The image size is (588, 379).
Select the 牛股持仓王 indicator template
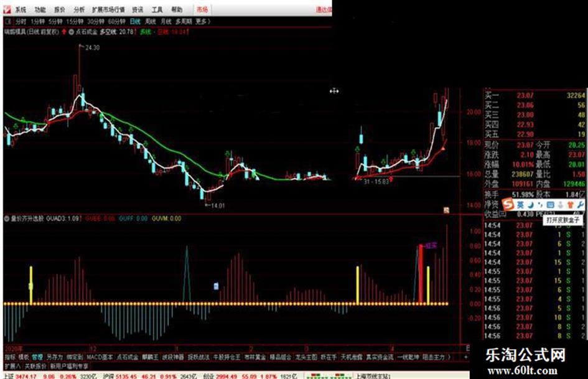[227, 357]
